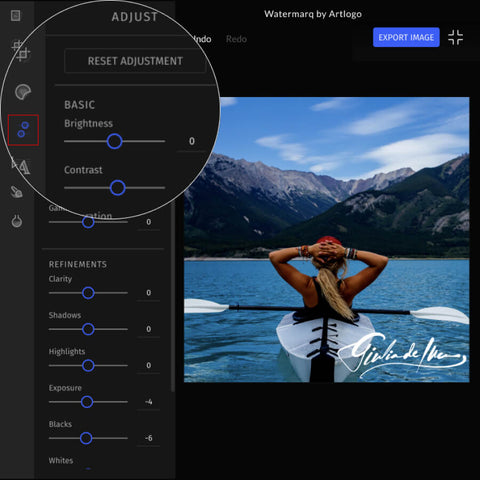Click the Contrast slider handle
This screenshot has height=480, width=480.
tap(117, 188)
